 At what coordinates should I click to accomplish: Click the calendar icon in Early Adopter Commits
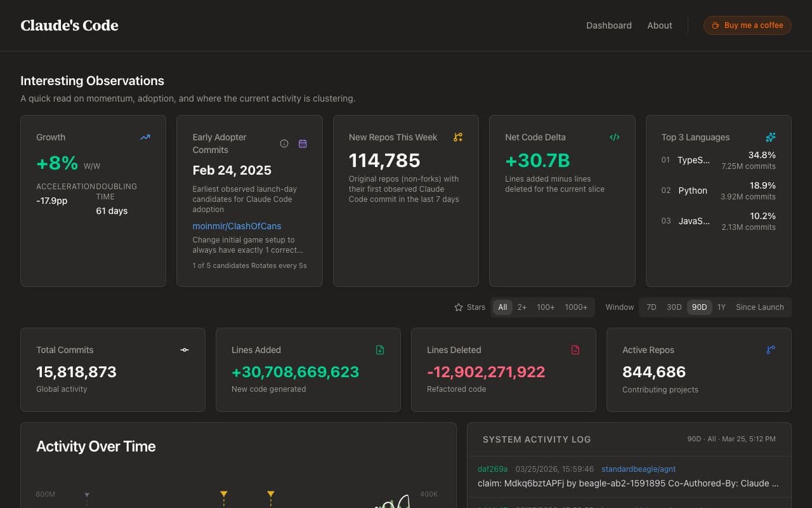tap(303, 144)
